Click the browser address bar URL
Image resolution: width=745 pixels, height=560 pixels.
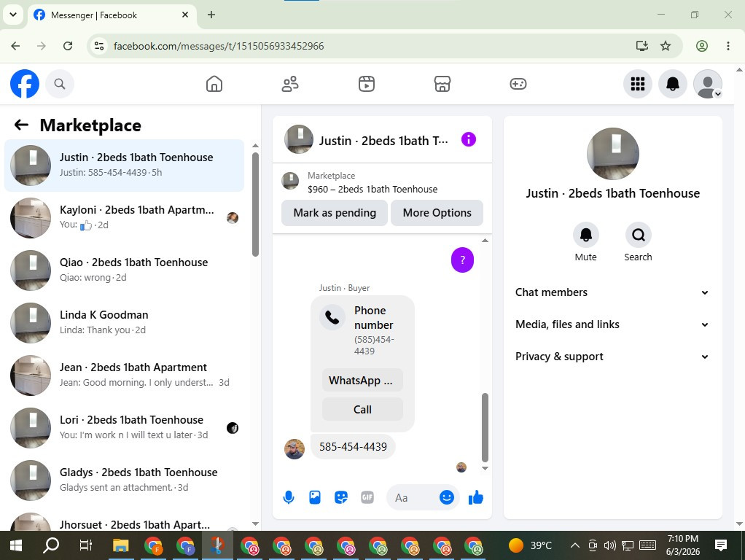(x=219, y=46)
